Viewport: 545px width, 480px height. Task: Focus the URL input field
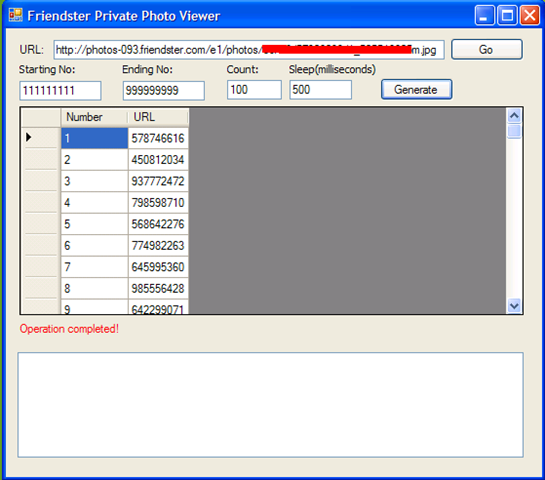[249, 50]
